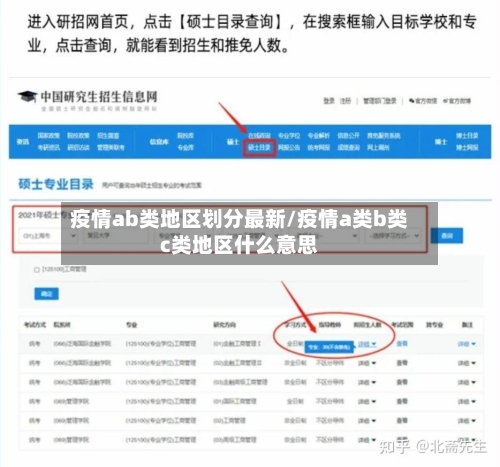Click the 注册 link in the header
The image size is (500, 467).
click(x=345, y=101)
